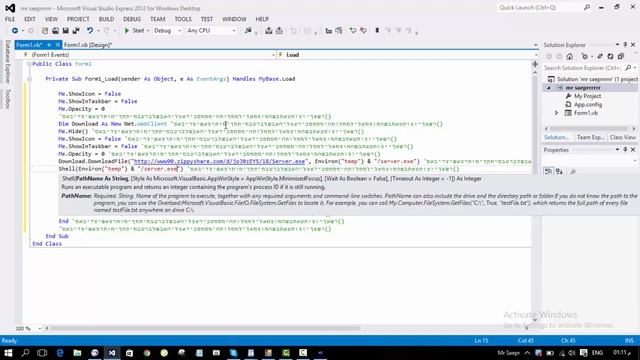Expand the Form1.vb tree node
Viewport: 640px width, 360px height.
coord(557,113)
